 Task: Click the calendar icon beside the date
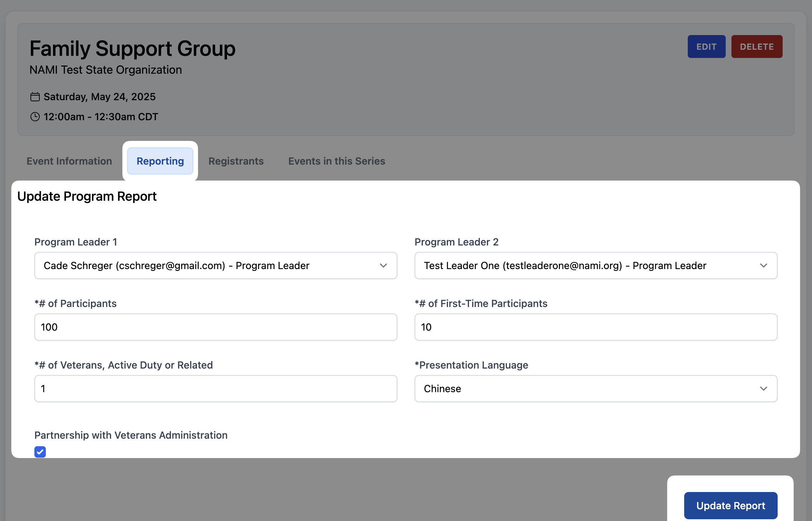click(35, 97)
